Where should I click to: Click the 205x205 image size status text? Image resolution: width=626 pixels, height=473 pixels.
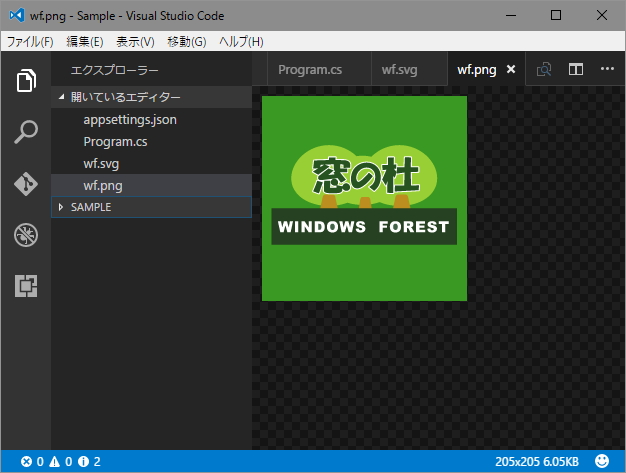[517, 462]
